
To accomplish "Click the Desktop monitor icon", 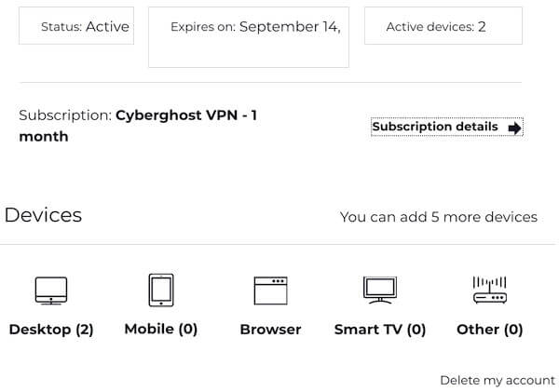I will click(51, 291).
